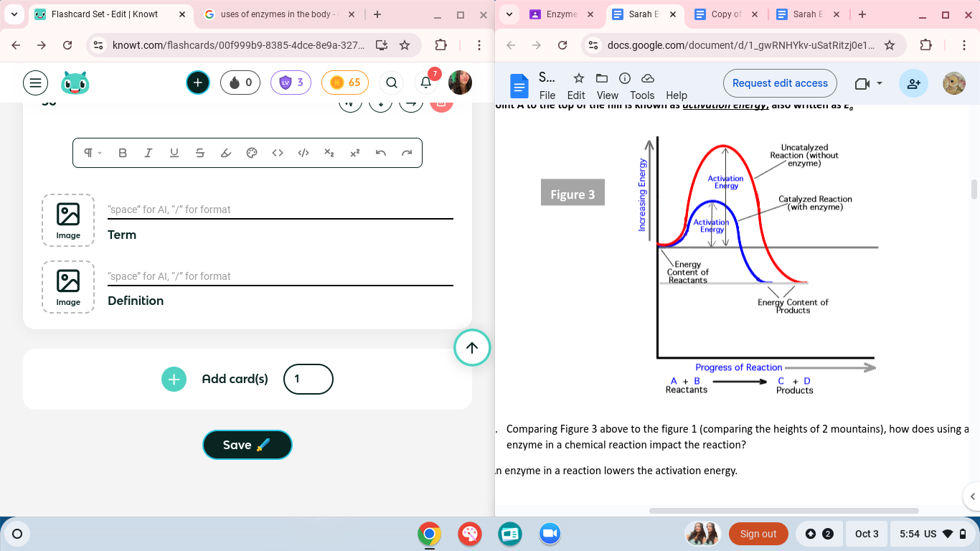This screenshot has height=551, width=980.
Task: Click the Sign out button
Action: 758,534
